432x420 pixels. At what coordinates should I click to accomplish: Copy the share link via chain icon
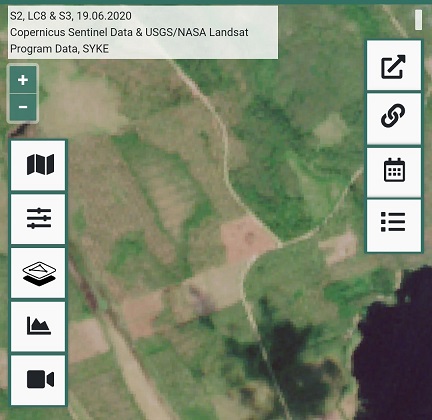click(x=394, y=119)
